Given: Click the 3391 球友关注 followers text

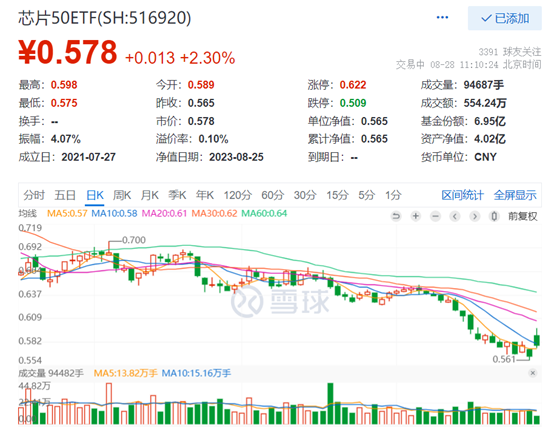Looking at the screenshot, I should coord(510,52).
